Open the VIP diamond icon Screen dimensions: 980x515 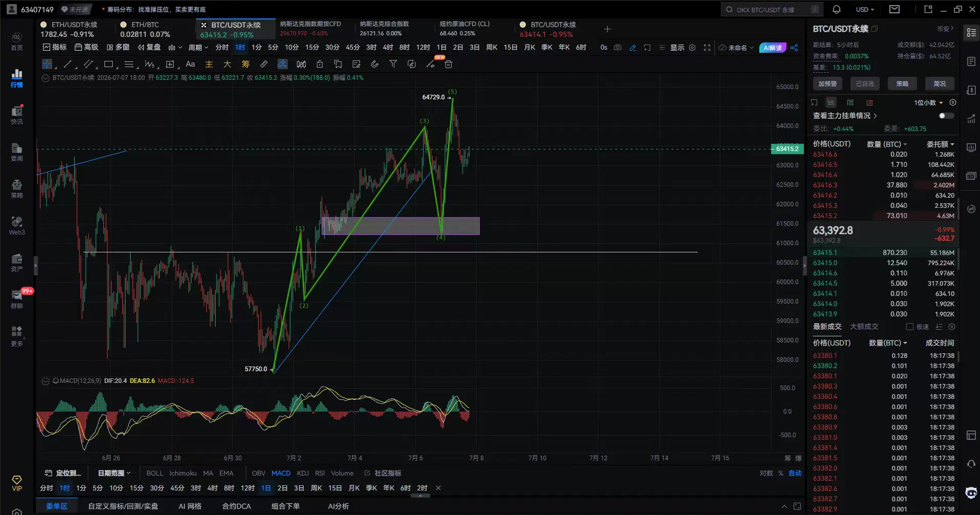click(17, 483)
